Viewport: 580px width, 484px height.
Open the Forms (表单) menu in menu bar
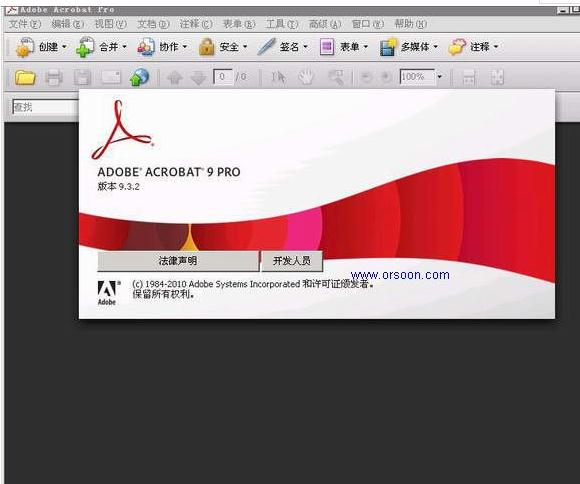tap(239, 24)
